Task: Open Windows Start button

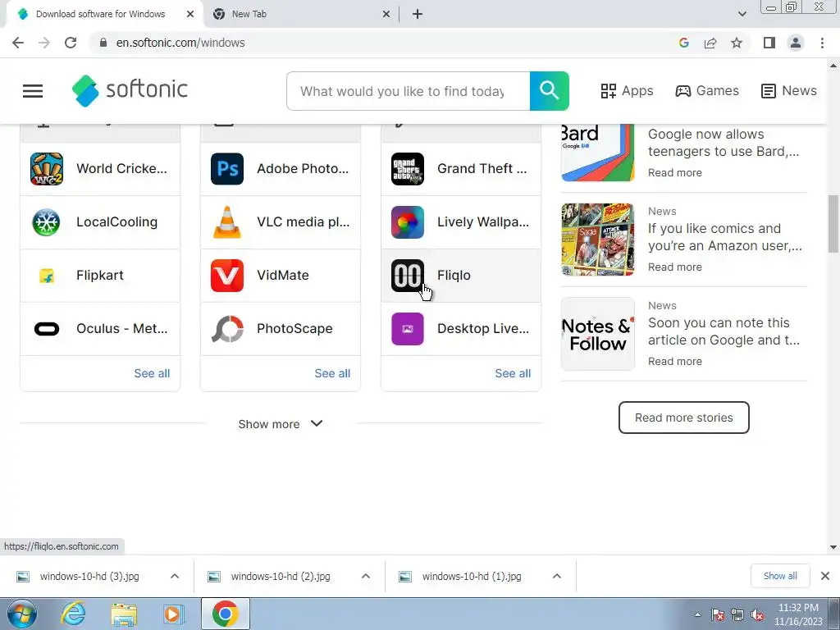Action: tap(21, 614)
